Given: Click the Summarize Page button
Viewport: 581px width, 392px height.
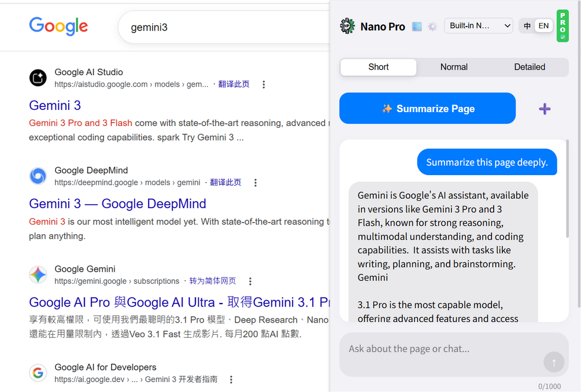Looking at the screenshot, I should (x=427, y=108).
